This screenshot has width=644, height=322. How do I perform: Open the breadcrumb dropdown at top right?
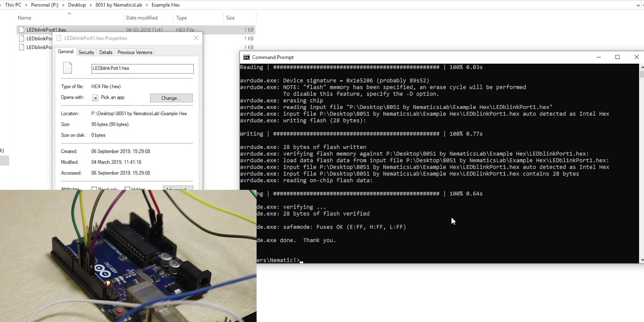tap(638, 5)
